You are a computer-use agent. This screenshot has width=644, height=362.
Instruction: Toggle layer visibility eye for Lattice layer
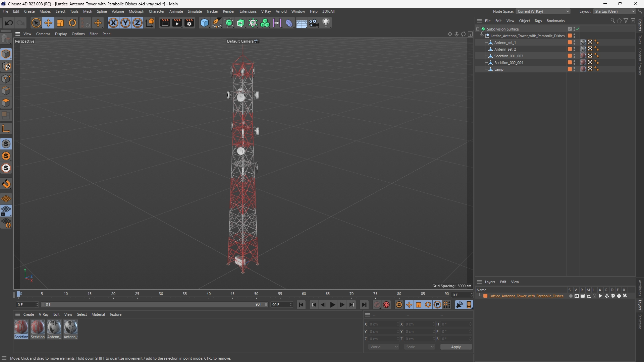tap(577, 296)
